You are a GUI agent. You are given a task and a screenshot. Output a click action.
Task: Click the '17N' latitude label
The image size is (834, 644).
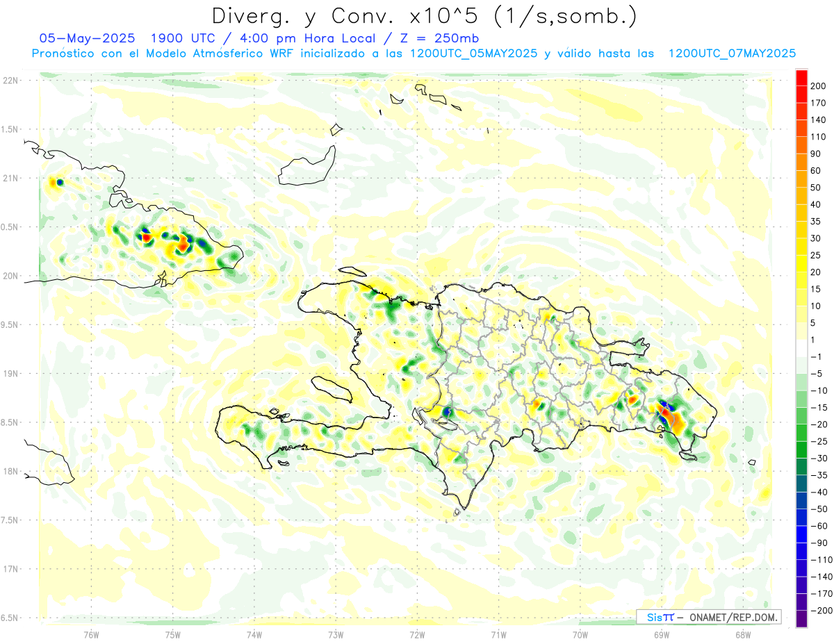[10, 569]
